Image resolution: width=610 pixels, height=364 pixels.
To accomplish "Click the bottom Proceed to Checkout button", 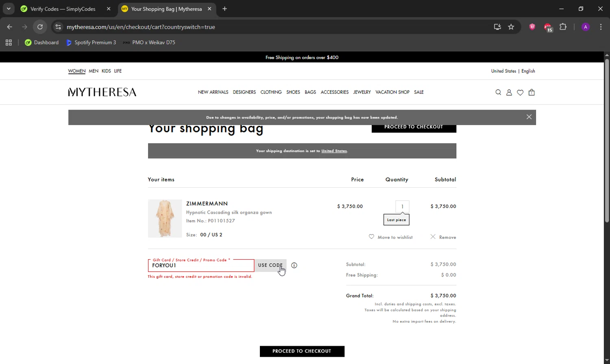I will click(x=302, y=351).
